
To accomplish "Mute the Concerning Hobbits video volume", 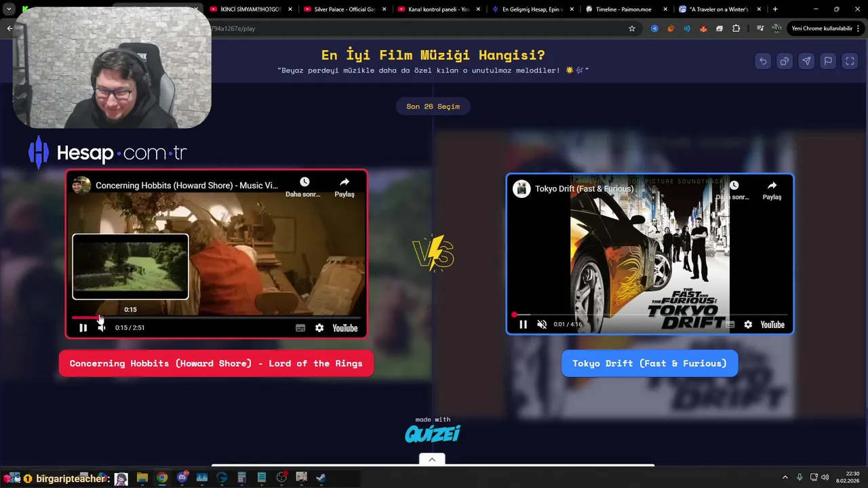I will click(x=101, y=328).
